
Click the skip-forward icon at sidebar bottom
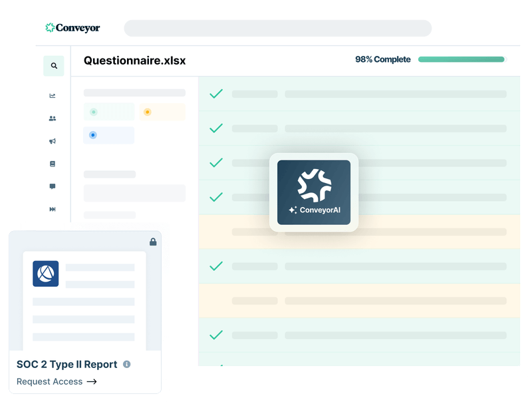pos(53,208)
